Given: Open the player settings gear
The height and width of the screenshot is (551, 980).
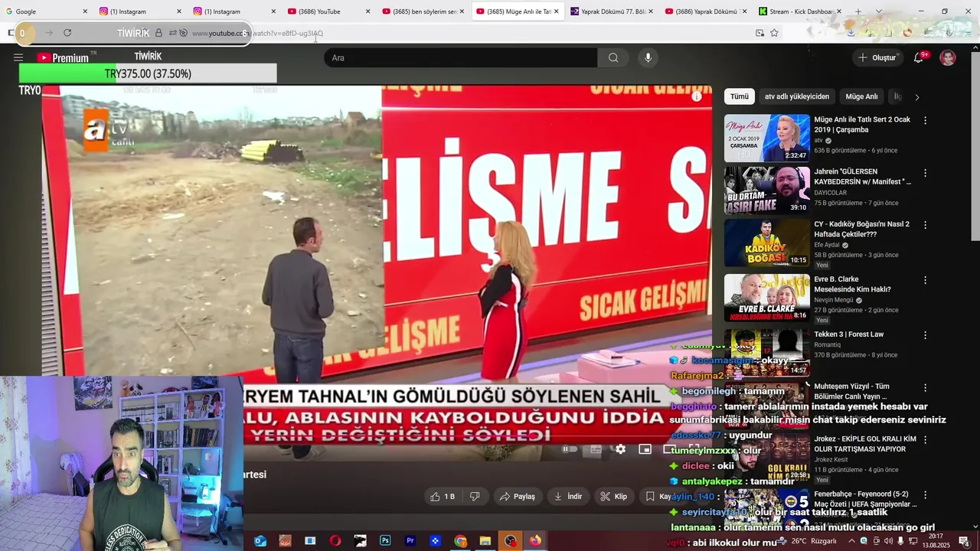Looking at the screenshot, I should tap(621, 449).
